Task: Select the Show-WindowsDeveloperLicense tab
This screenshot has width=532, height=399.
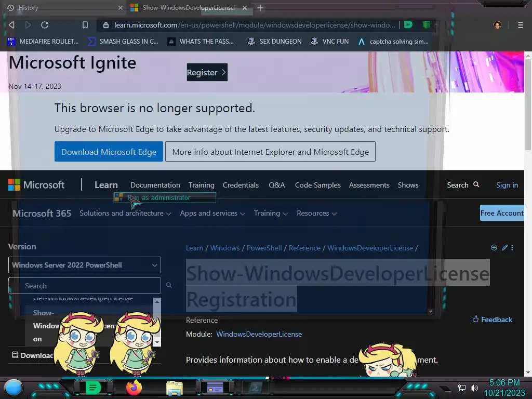Action: click(x=188, y=8)
